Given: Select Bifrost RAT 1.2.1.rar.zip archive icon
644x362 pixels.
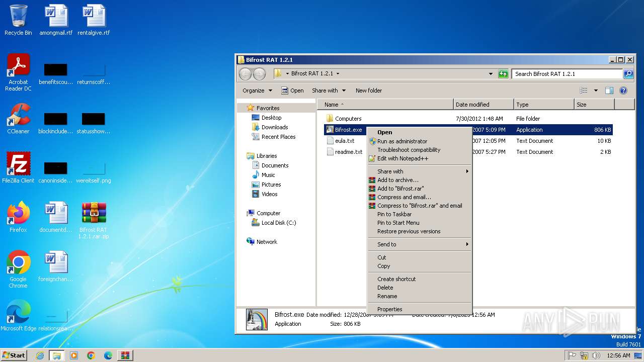Looking at the screenshot, I should (94, 220).
